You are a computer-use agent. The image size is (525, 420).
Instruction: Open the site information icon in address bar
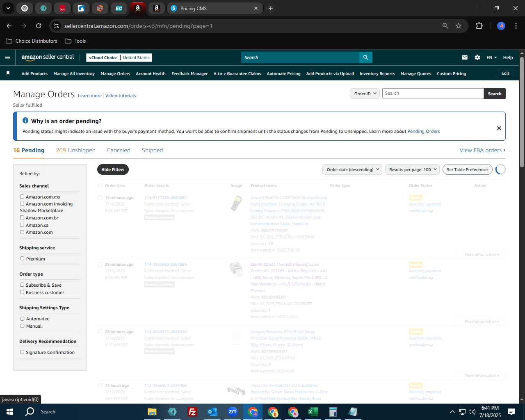56,26
